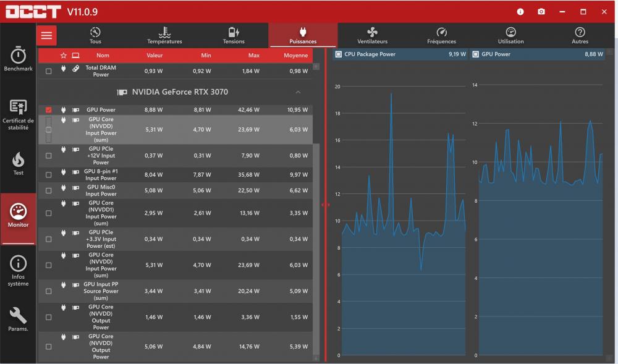Select the 14,76 W max cell
The height and width of the screenshot is (364, 618).
249,347
